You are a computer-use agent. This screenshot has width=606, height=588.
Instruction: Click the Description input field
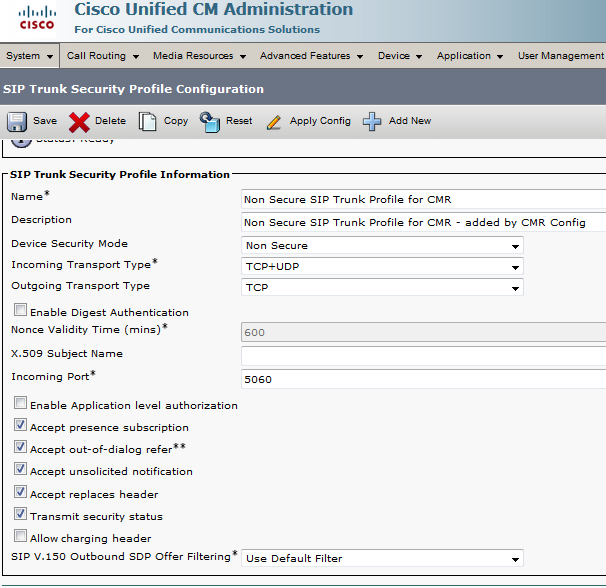click(424, 223)
